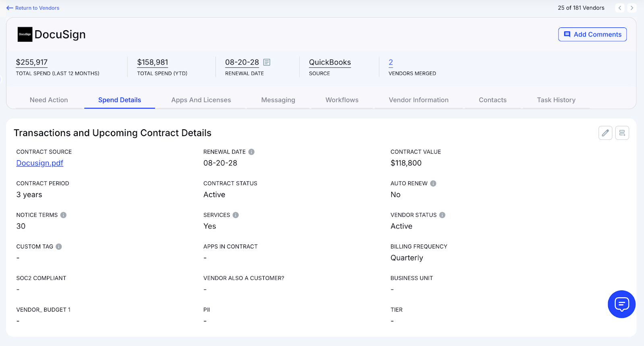Click the APPS IN CONTRACT label
Screen dimensions: 644x346
230,247
